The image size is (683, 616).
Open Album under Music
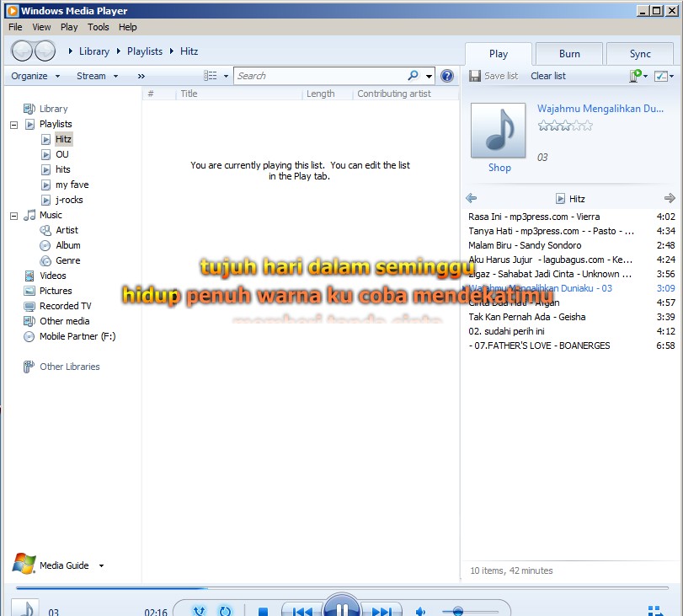pyautogui.click(x=68, y=245)
